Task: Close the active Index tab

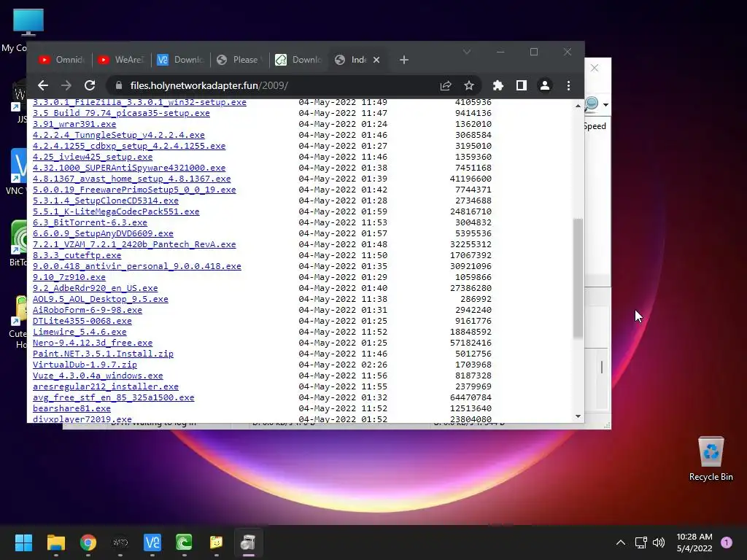Action: tap(376, 60)
